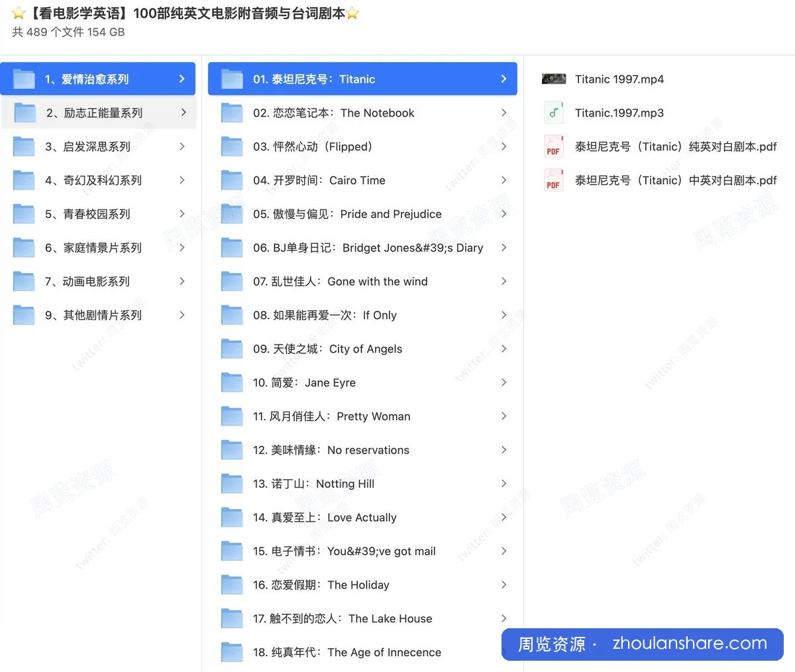The height and width of the screenshot is (672, 795).
Task: Expand the chevron on 6、家庭情景片系列 row
Action: tap(182, 248)
